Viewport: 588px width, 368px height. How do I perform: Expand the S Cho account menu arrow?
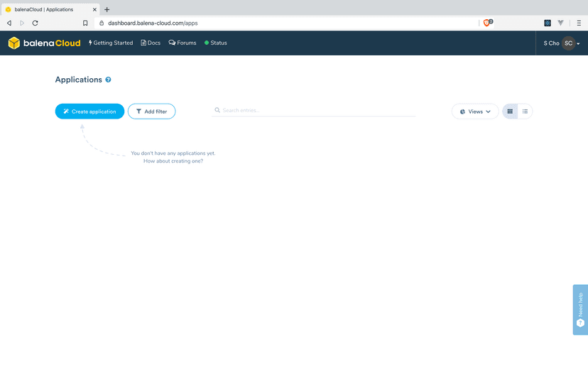[x=578, y=44]
